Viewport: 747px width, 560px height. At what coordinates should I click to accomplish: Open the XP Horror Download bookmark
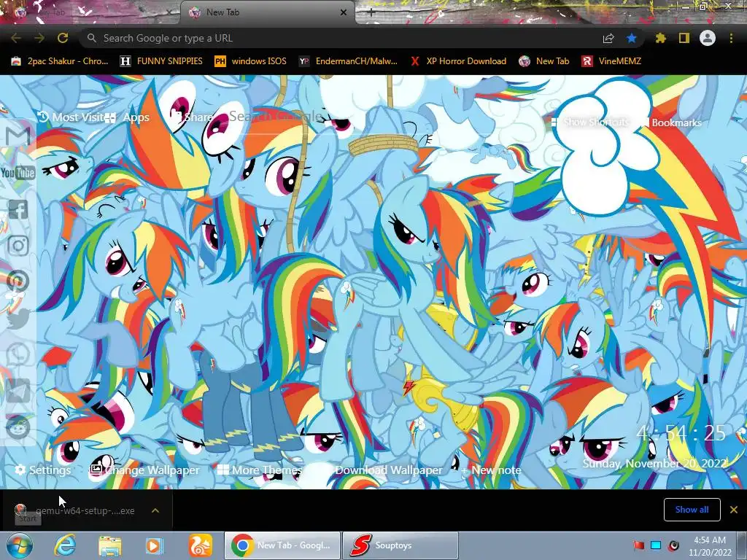pos(458,61)
